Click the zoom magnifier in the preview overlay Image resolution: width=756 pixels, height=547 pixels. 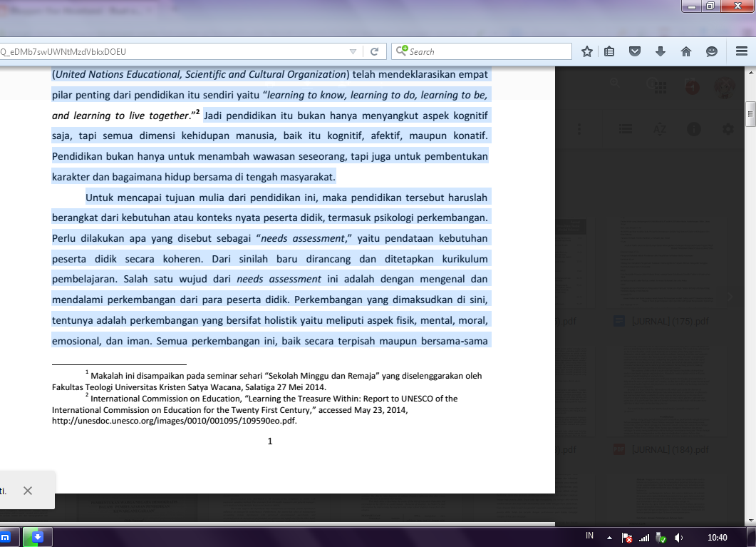tap(614, 83)
